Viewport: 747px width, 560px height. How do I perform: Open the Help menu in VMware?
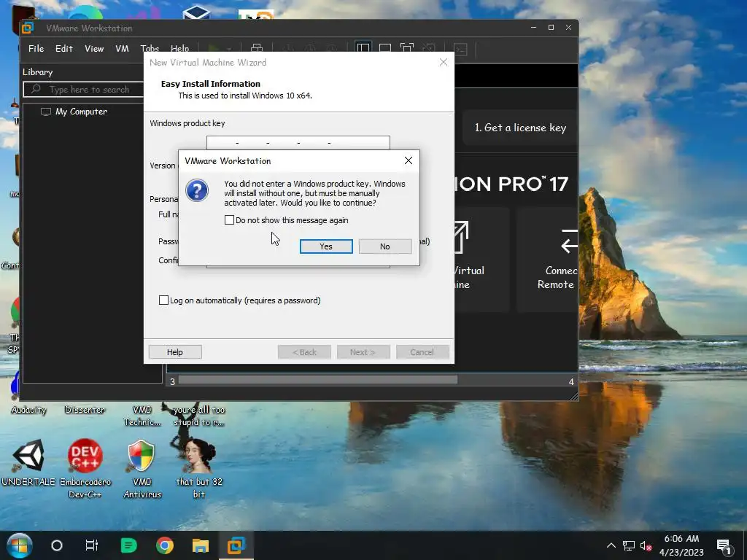point(179,48)
